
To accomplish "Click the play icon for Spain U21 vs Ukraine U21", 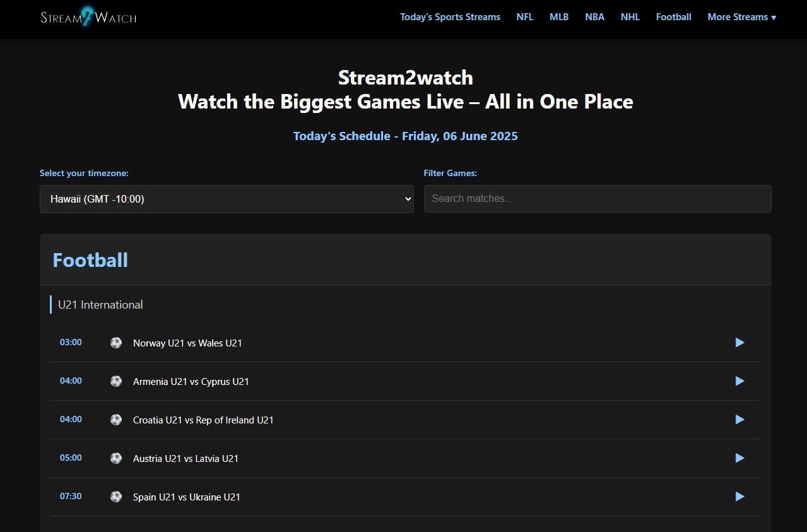I will click(x=739, y=497).
